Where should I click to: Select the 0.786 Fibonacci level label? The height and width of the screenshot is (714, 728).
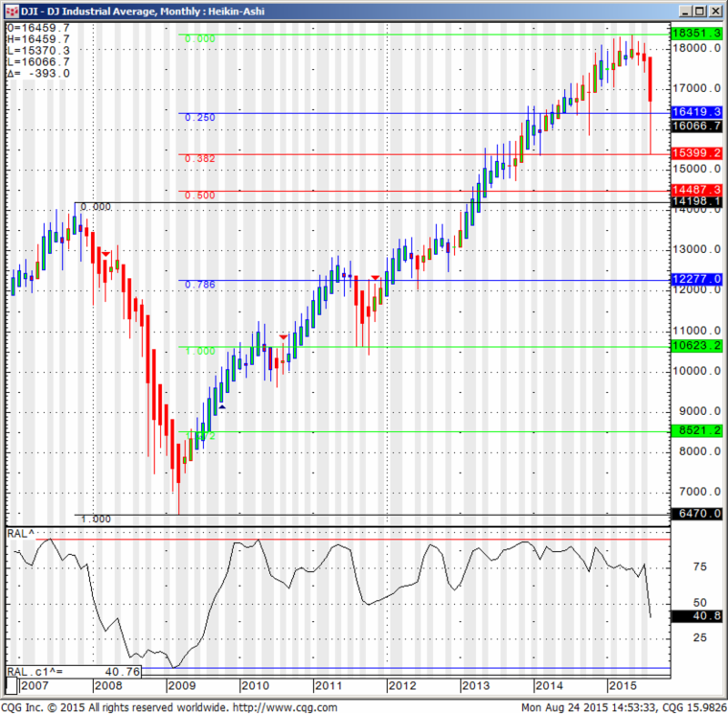(200, 285)
